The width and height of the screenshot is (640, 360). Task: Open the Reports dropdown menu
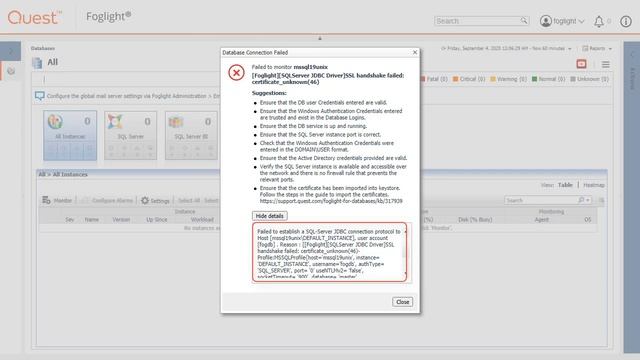pyautogui.click(x=597, y=49)
